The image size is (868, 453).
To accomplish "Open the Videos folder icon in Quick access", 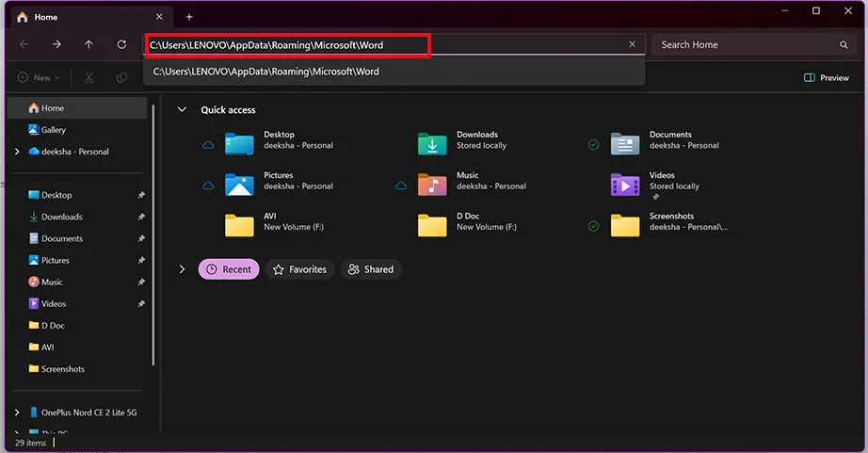I will pyautogui.click(x=625, y=185).
